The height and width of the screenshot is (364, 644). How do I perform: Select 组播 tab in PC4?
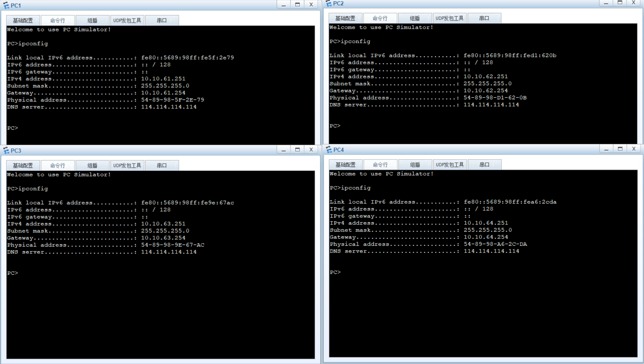(x=415, y=165)
